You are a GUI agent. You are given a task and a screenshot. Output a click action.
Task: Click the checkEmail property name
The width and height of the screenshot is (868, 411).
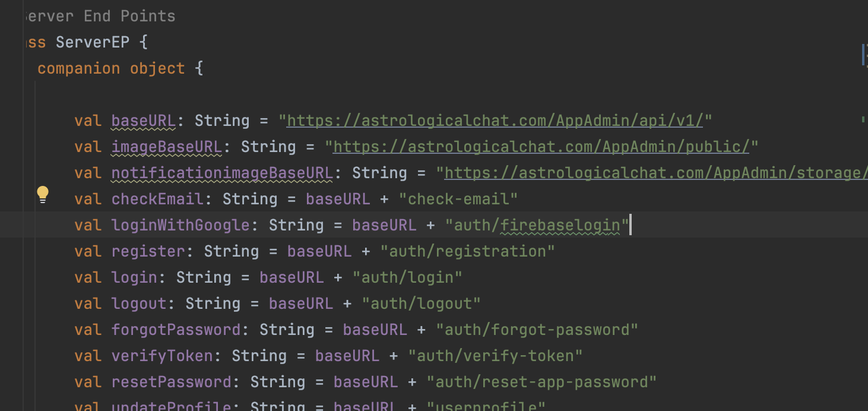tap(157, 199)
